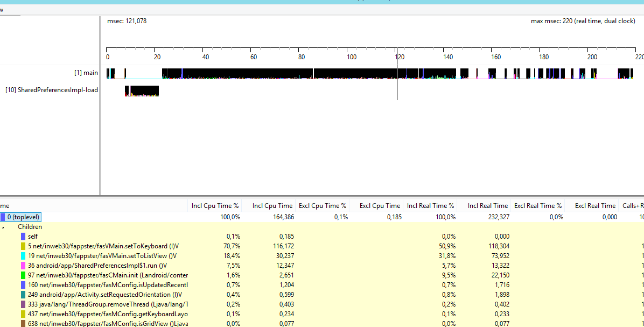Image resolution: width=644 pixels, height=327 pixels.
Task: Select the [1] main thread label
Action: tap(86, 73)
